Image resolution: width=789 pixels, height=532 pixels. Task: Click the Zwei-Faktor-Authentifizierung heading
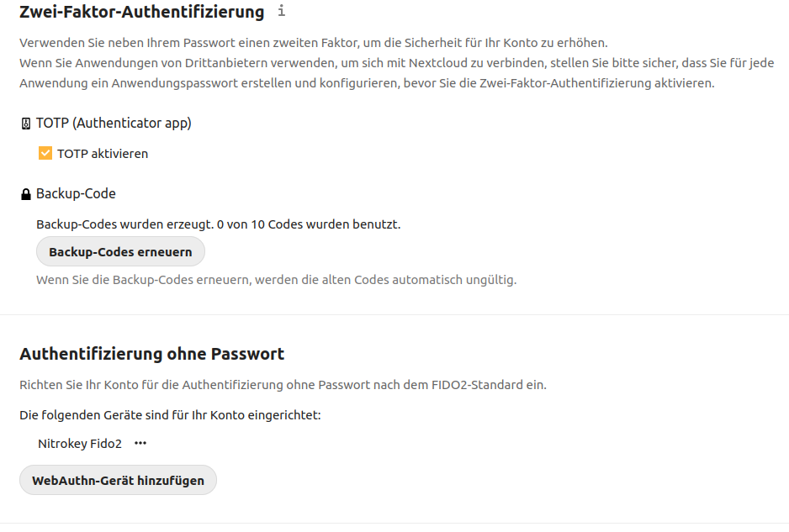(142, 12)
